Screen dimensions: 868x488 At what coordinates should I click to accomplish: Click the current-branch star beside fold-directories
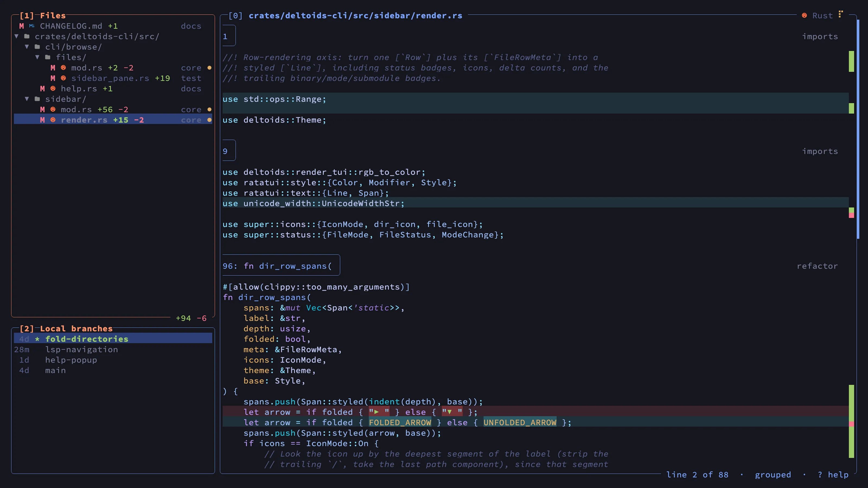[37, 339]
